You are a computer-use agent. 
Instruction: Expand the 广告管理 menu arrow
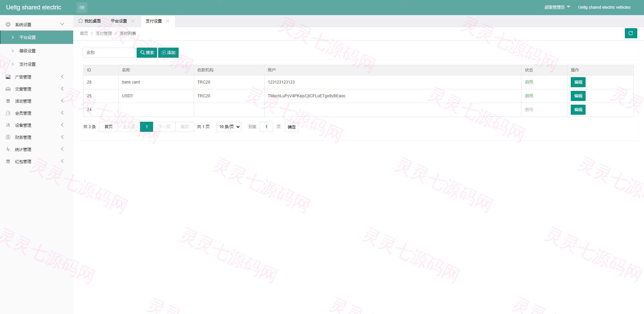[x=62, y=76]
